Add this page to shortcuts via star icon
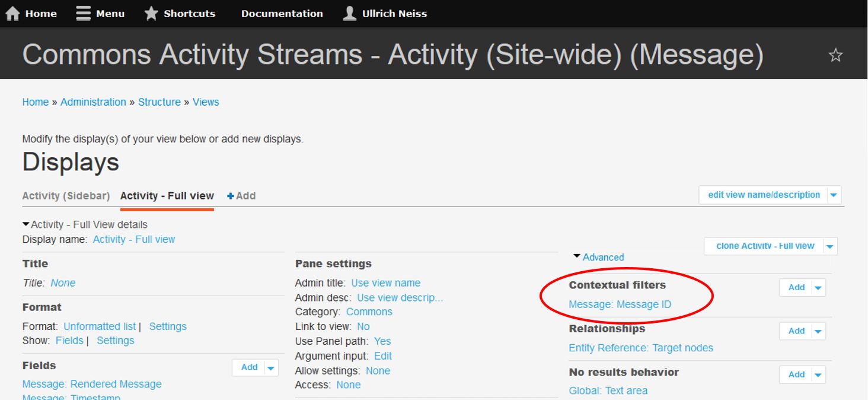The width and height of the screenshot is (868, 400). pos(835,55)
